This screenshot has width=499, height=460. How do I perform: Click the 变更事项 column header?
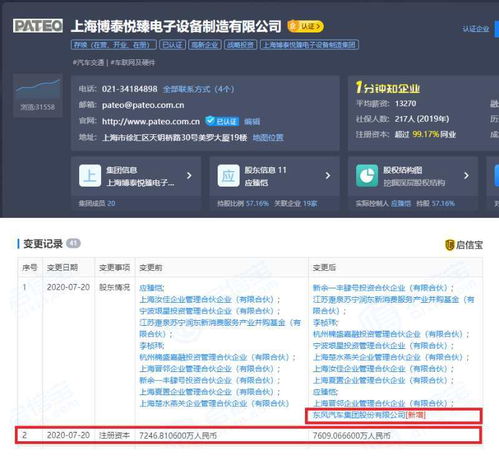click(x=114, y=267)
